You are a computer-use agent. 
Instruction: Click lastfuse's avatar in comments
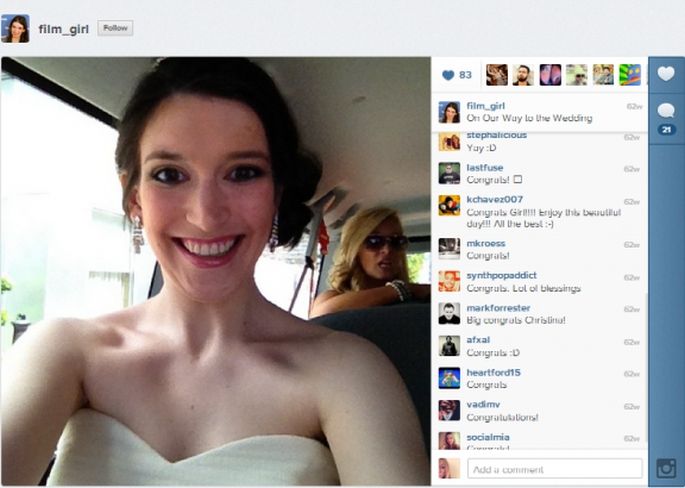[x=449, y=173]
